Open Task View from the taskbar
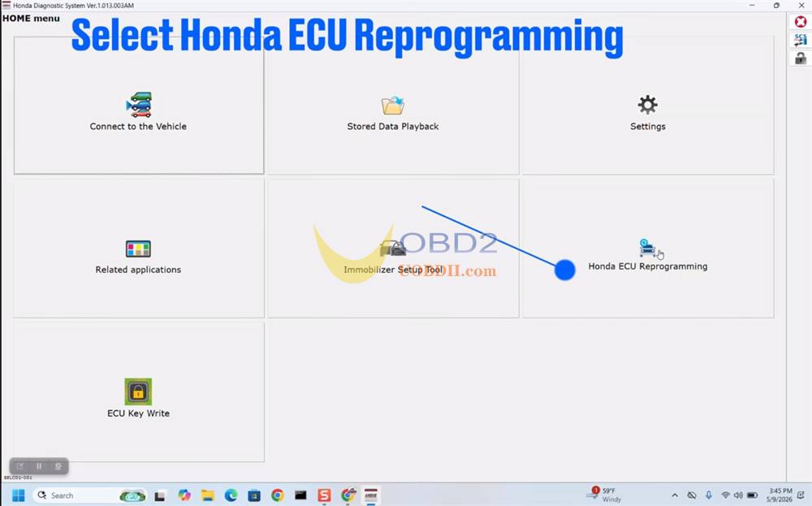The width and height of the screenshot is (812, 506). click(160, 495)
